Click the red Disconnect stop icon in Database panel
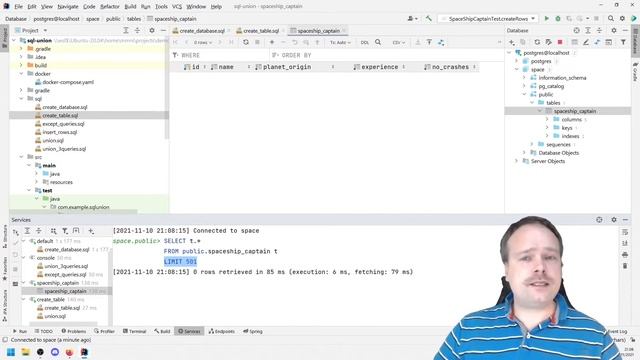The width and height of the screenshot is (640, 360). 560,42
